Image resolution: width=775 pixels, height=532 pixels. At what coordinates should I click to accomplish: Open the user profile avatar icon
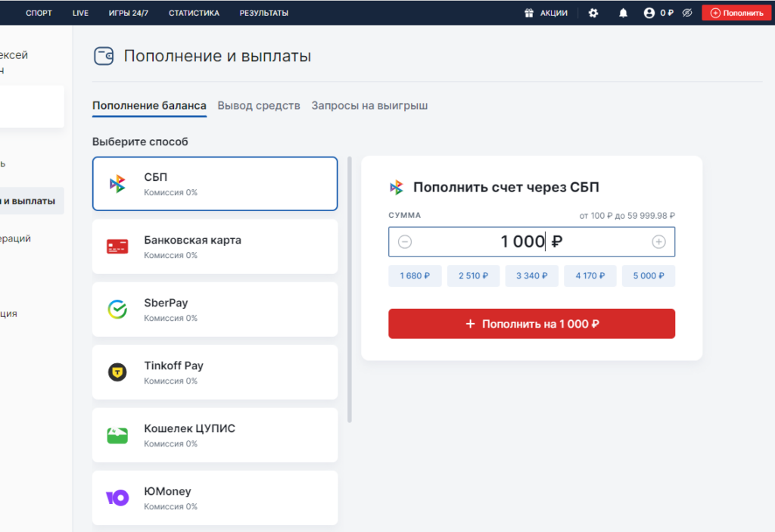(x=649, y=13)
